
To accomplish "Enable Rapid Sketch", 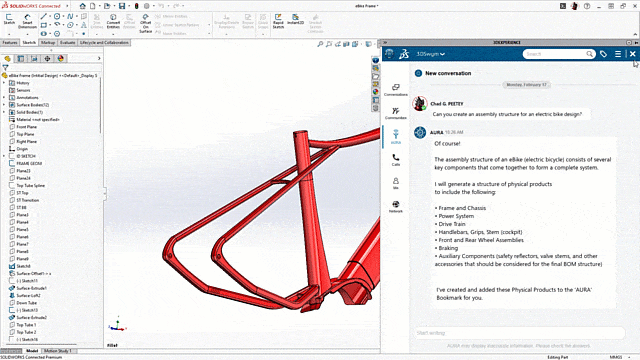I will [x=278, y=21].
